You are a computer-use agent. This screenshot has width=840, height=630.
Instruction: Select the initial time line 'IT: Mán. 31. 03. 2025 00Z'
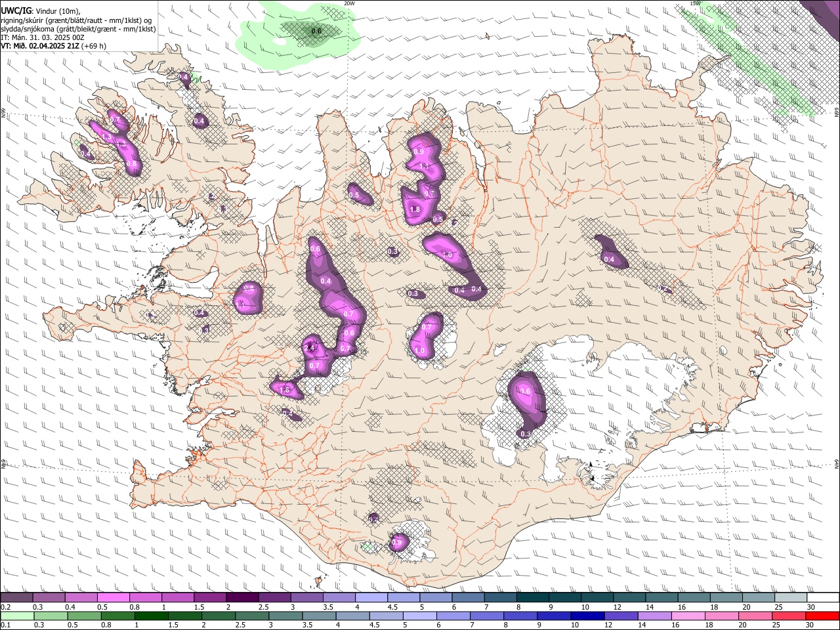pos(42,37)
